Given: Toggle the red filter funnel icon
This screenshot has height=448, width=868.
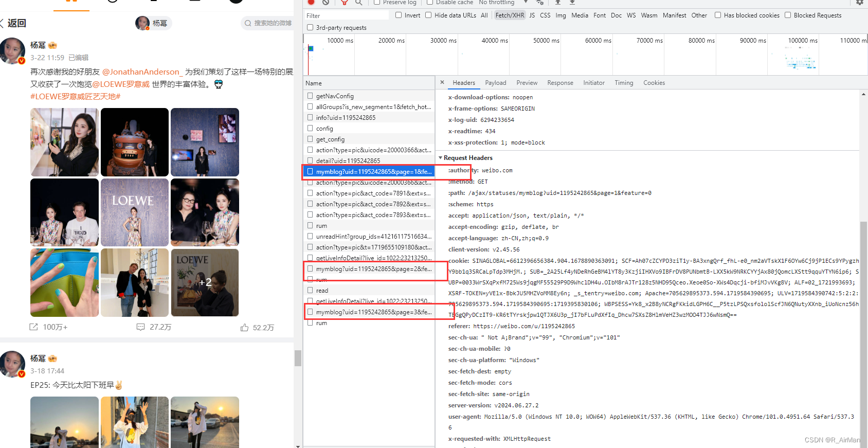Looking at the screenshot, I should point(345,2).
